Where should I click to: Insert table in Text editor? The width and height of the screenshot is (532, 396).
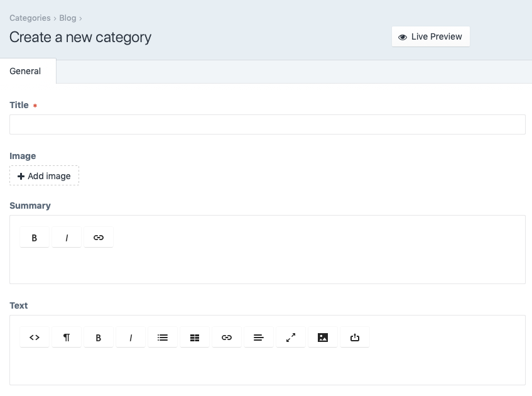pos(195,338)
